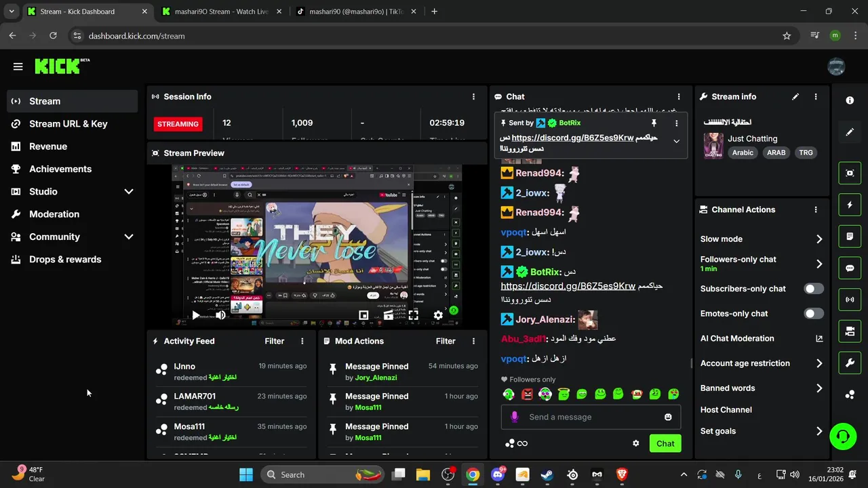Open Account age restriction settings
Image resolution: width=868 pixels, height=488 pixels.
pos(762,363)
